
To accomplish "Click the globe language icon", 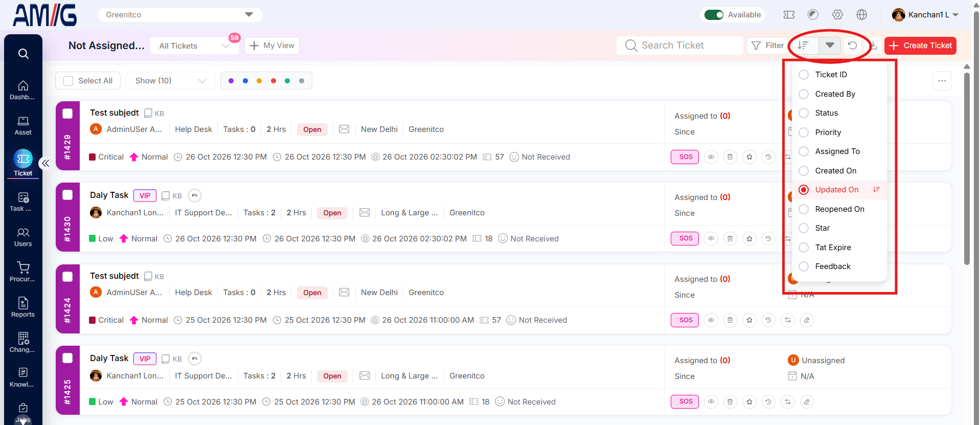I will click(x=862, y=15).
